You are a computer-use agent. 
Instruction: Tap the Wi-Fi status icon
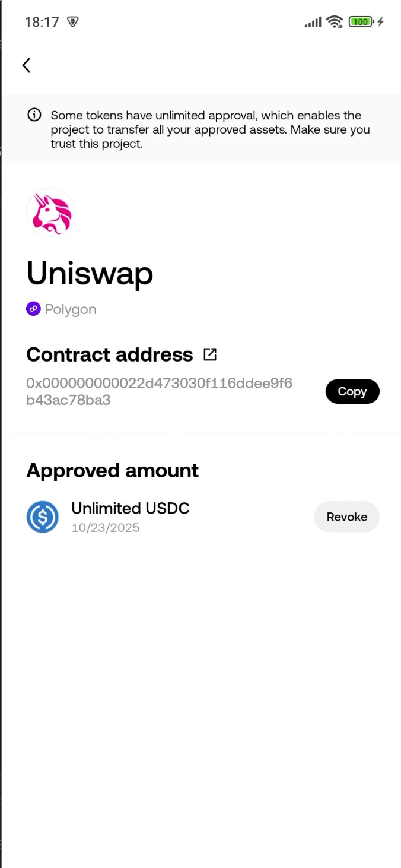coord(335,22)
